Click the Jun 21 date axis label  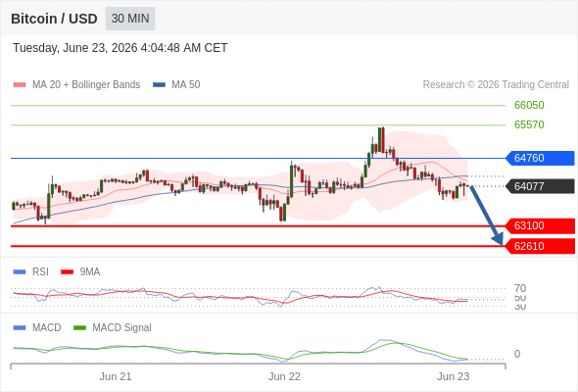tap(116, 376)
